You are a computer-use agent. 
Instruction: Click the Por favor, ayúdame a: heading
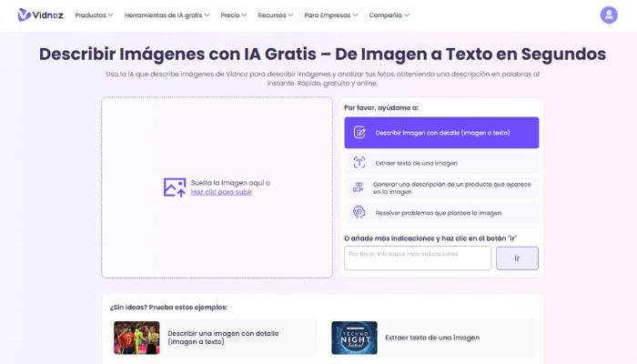pos(381,107)
